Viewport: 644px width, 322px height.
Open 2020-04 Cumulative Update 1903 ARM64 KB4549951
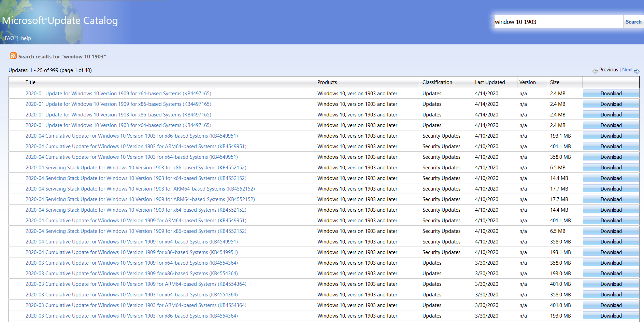coord(136,146)
